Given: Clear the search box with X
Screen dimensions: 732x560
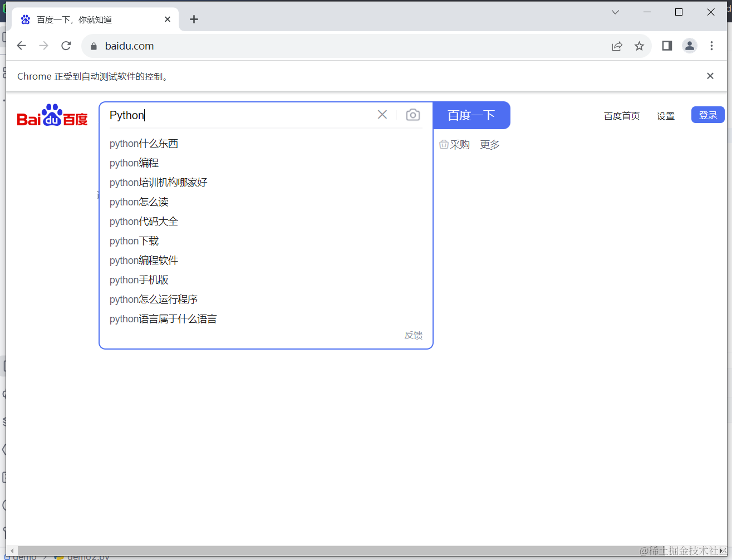Looking at the screenshot, I should [x=382, y=115].
